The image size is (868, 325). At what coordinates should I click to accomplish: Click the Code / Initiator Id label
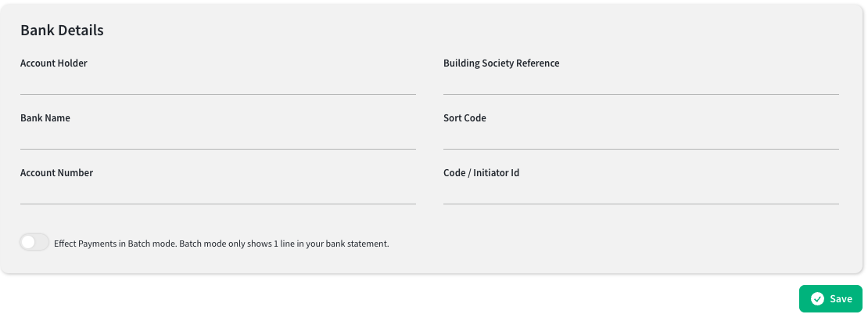pyautogui.click(x=482, y=173)
